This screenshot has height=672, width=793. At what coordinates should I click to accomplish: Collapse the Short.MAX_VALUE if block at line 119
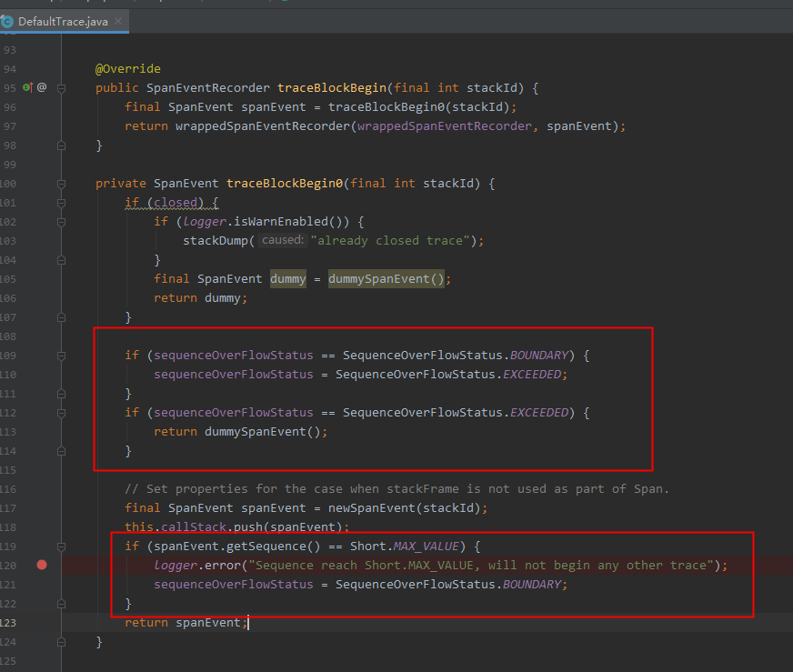click(61, 547)
